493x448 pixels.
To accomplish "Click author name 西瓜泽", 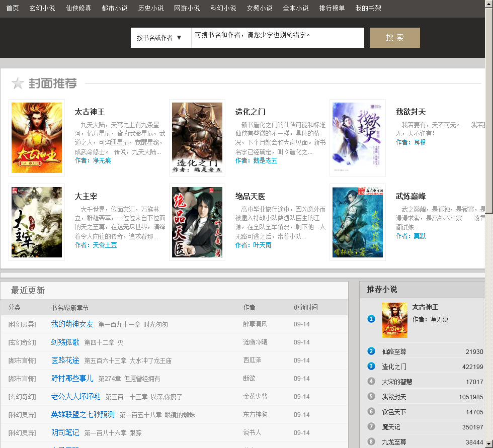I will (x=252, y=361).
